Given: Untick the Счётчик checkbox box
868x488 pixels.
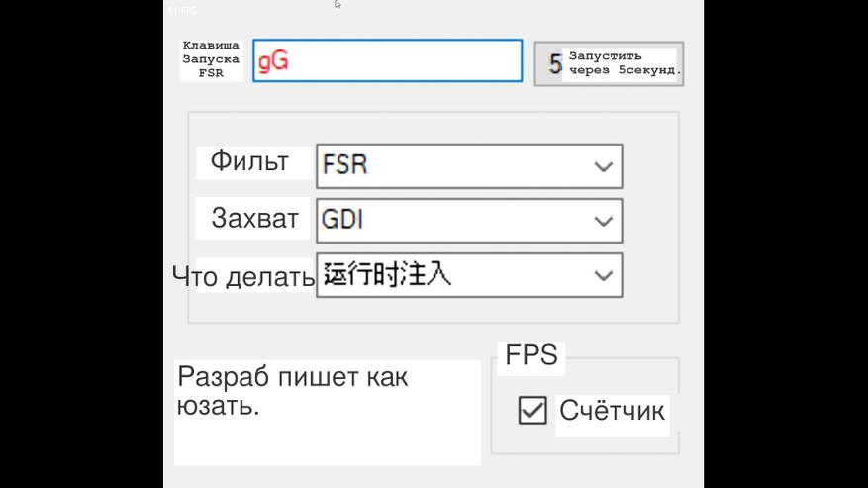Looking at the screenshot, I should pyautogui.click(x=532, y=410).
